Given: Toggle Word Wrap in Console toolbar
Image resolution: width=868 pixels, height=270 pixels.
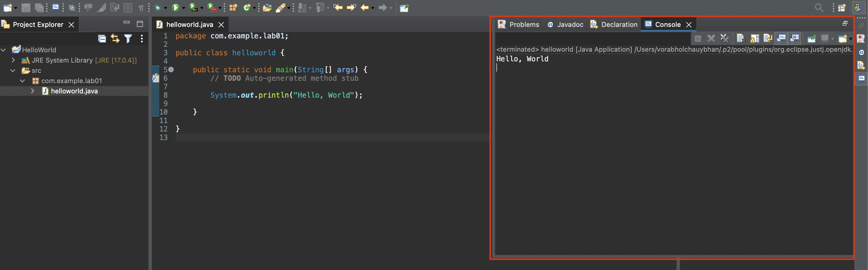Looking at the screenshot, I should click(768, 38).
